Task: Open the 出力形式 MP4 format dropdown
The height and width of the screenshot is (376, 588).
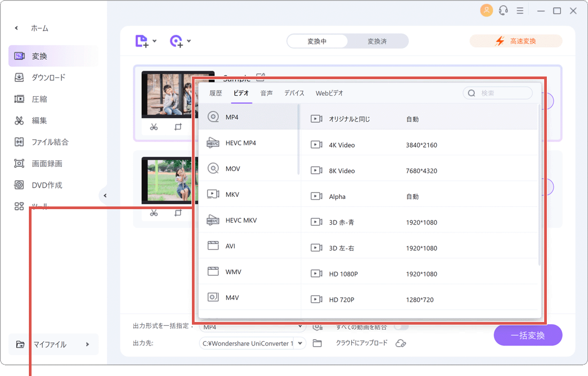Action: click(x=252, y=326)
